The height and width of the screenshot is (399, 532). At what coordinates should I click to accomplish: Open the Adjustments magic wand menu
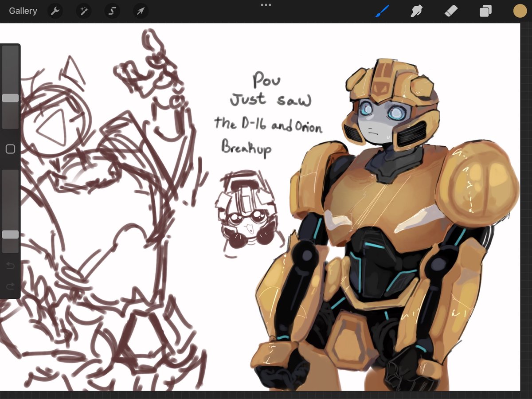point(83,11)
